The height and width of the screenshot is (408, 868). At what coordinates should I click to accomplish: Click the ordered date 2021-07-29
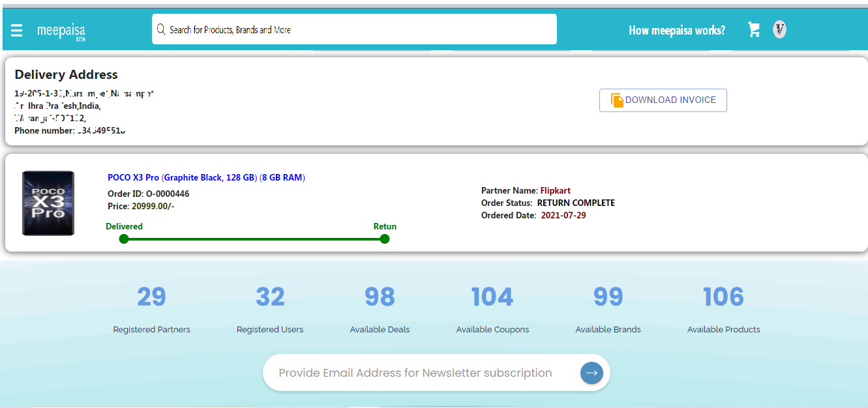coord(563,215)
